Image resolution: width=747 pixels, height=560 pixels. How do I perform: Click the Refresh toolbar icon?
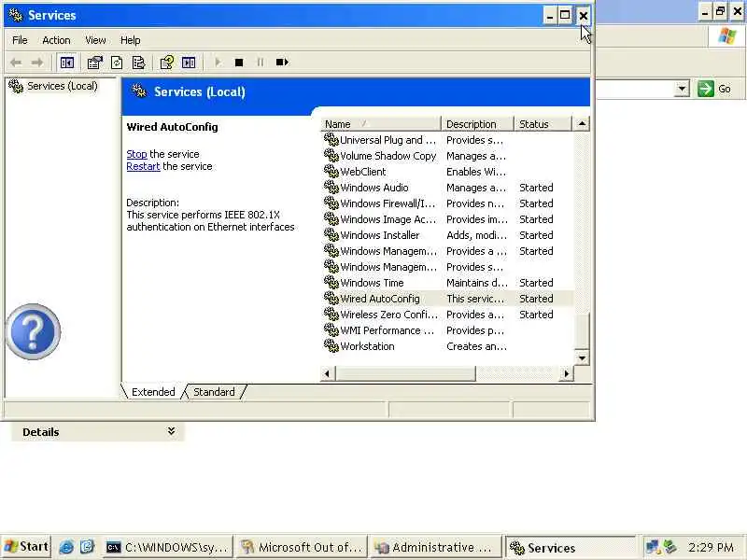[x=117, y=63]
